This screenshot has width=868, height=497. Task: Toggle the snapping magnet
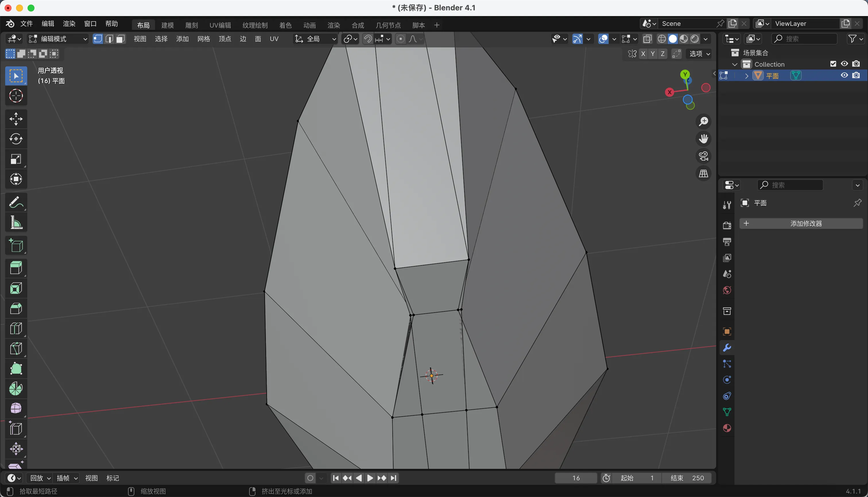(x=368, y=39)
